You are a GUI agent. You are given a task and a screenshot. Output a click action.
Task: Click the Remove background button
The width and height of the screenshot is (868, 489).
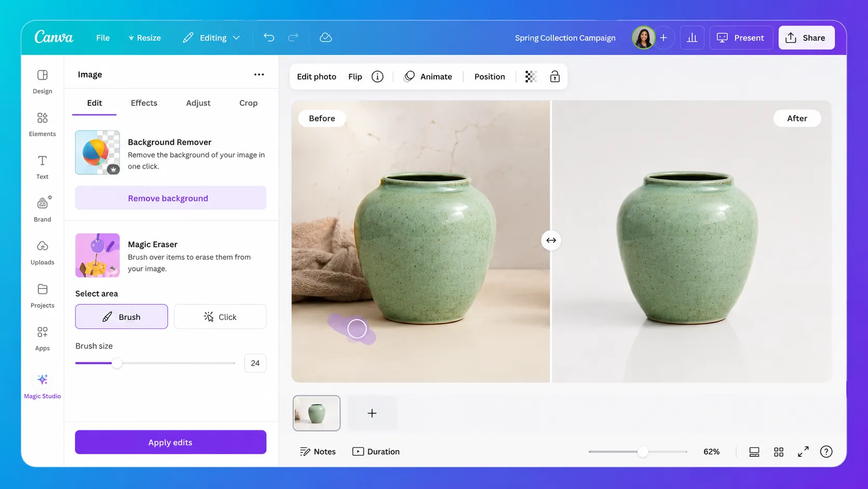tap(171, 198)
